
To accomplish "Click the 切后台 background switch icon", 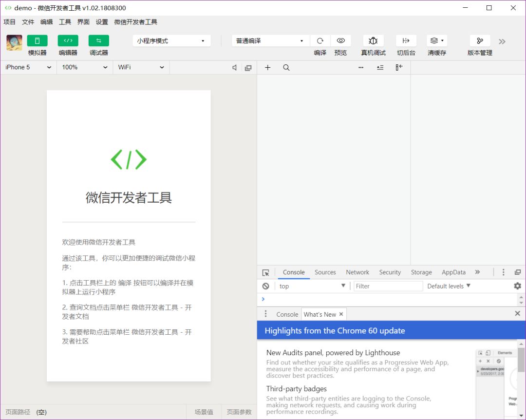I will coord(406,40).
